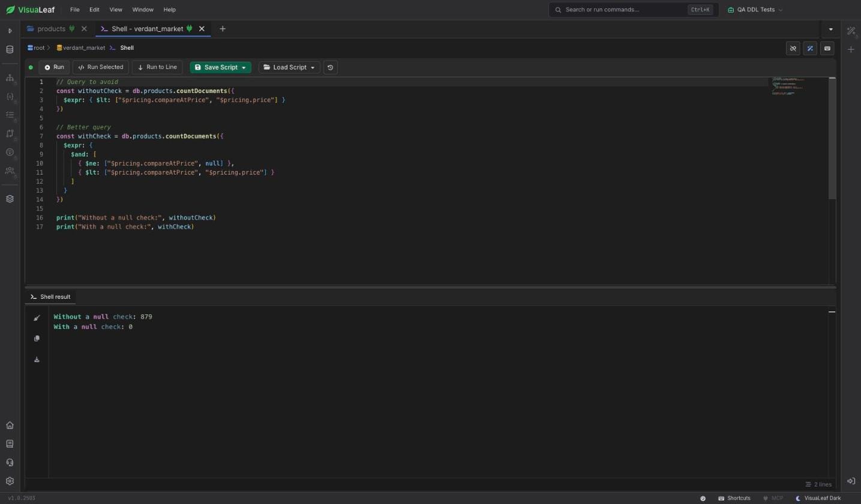Expand the left sidebar panel arrow
Screen dimensions: 861x504
10,31
